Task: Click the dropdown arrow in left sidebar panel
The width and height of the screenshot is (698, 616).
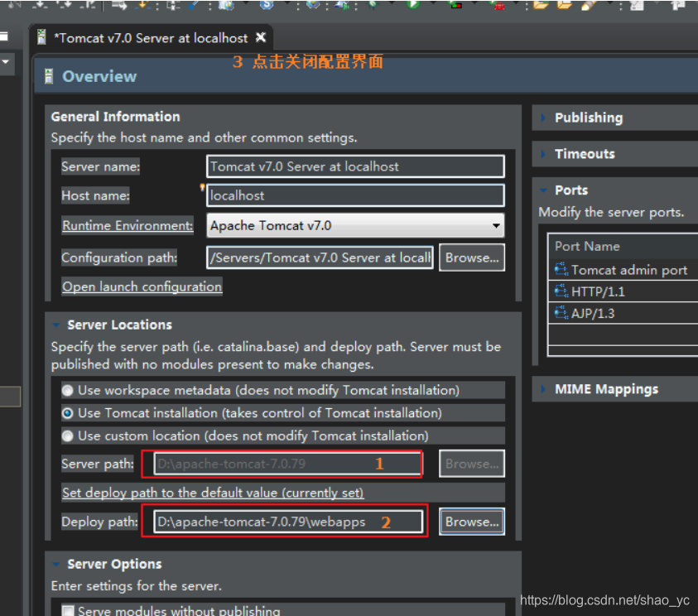Action: pos(6,61)
